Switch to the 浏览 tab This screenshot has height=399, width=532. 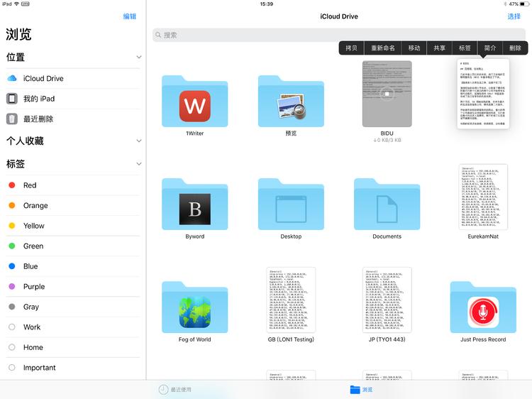[361, 390]
